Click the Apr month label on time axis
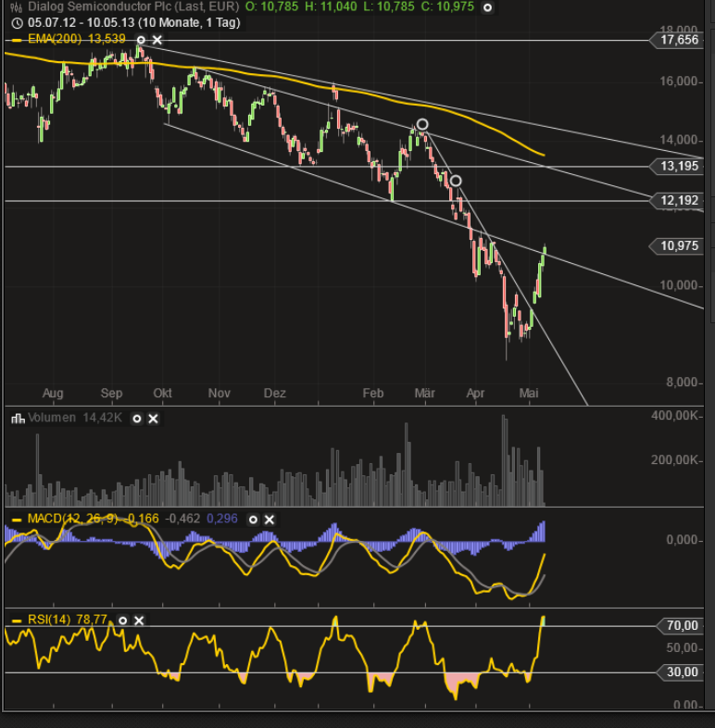715x728 pixels. 475,394
